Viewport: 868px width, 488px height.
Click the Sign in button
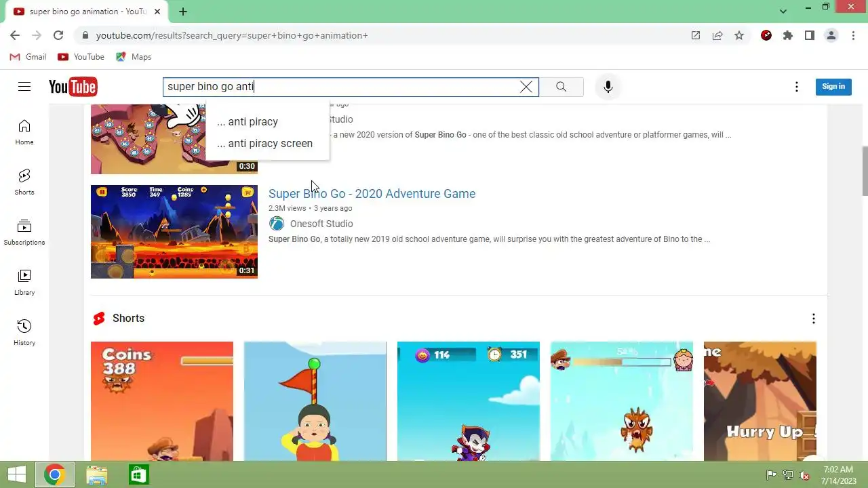click(x=833, y=86)
